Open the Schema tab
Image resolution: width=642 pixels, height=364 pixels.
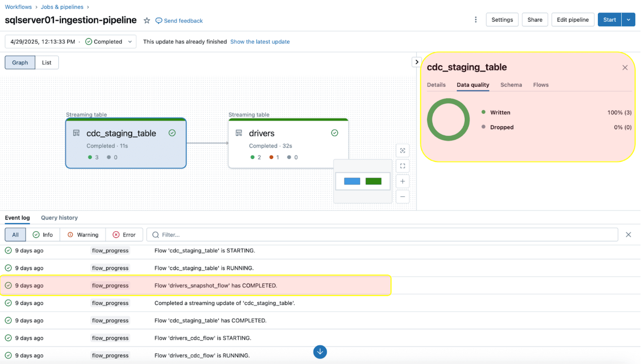point(511,85)
